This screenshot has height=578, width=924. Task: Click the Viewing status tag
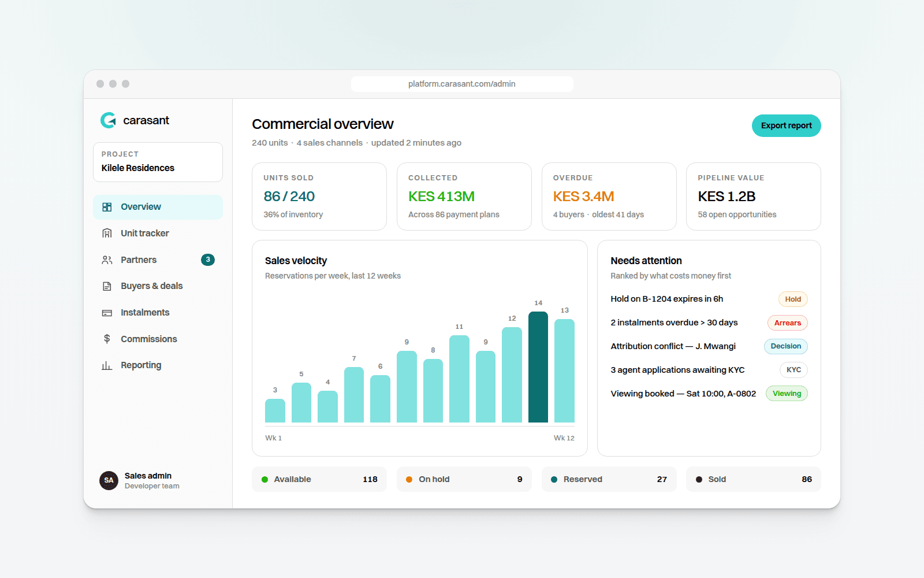[787, 394]
